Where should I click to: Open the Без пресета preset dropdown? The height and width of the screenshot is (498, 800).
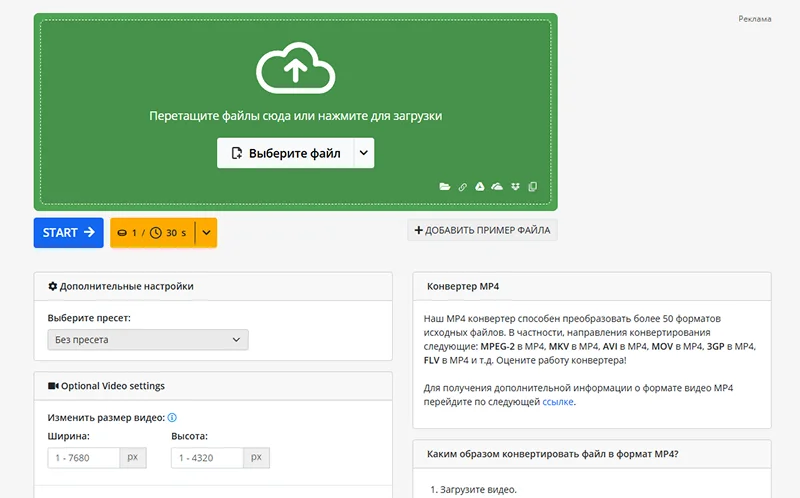(x=148, y=340)
